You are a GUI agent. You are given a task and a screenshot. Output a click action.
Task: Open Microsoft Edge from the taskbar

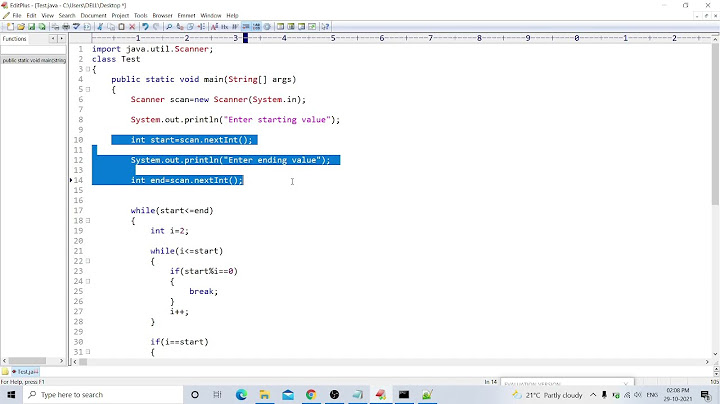(x=241, y=395)
